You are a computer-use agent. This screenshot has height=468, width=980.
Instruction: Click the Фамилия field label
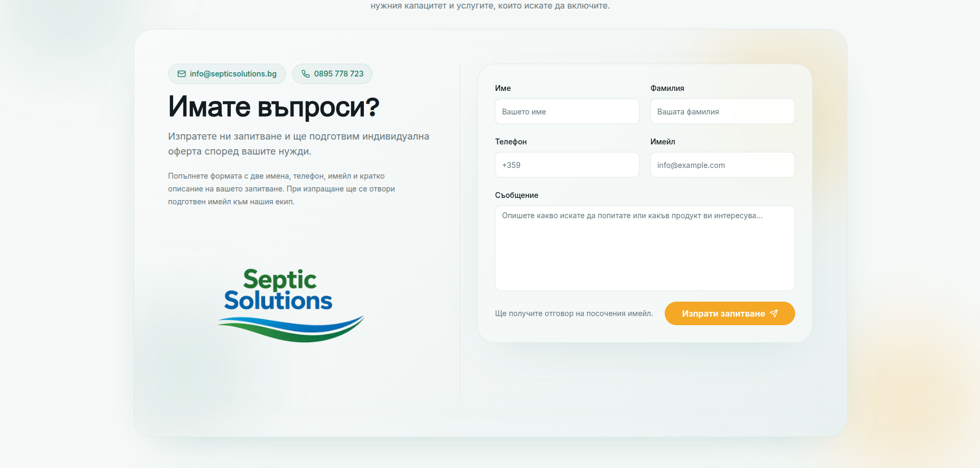tap(667, 88)
